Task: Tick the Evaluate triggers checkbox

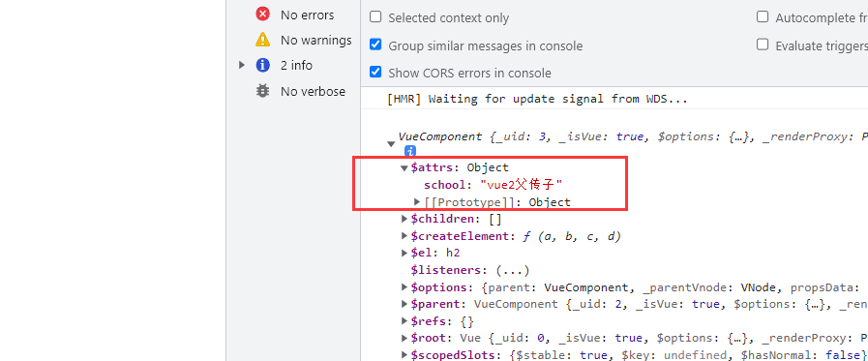Action: [x=763, y=45]
